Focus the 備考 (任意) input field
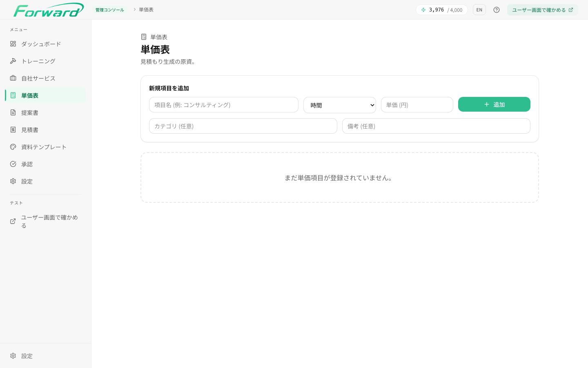The height and width of the screenshot is (368, 588). pyautogui.click(x=436, y=126)
